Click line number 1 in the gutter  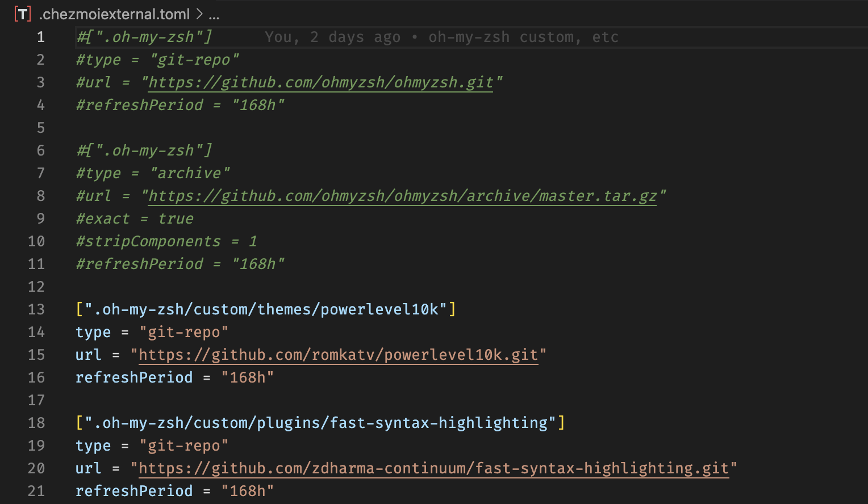tap(40, 37)
